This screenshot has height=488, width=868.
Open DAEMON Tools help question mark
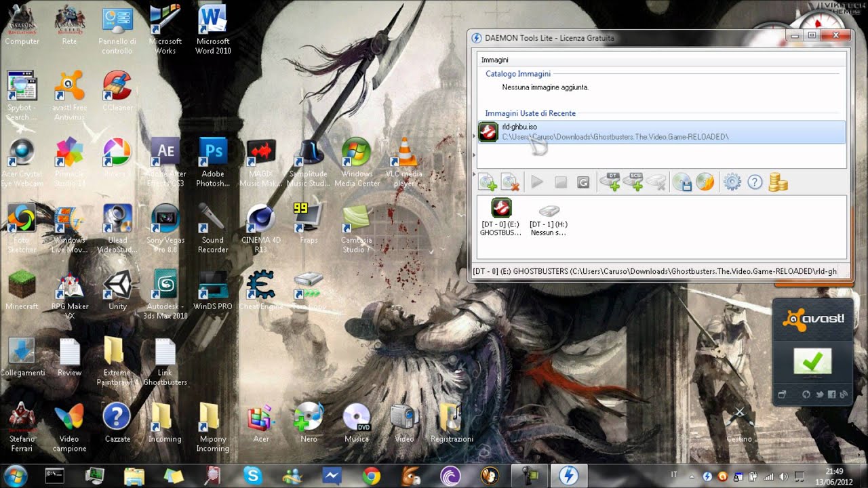(x=755, y=182)
